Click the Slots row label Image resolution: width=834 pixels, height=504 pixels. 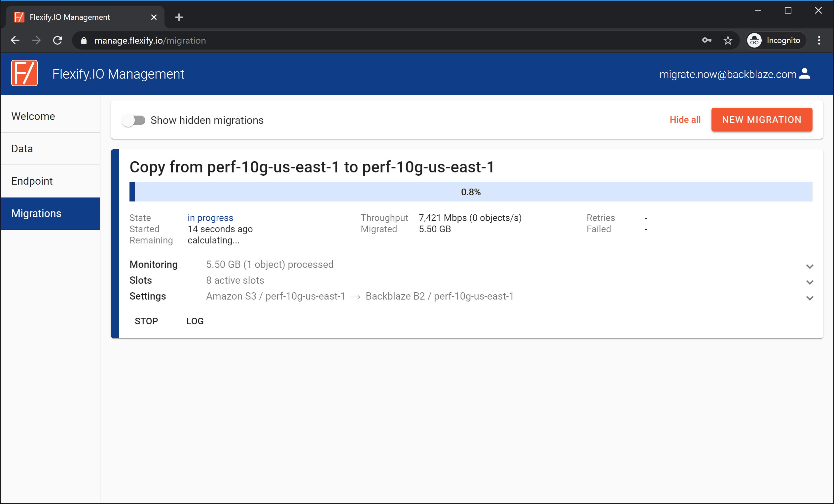[141, 280]
